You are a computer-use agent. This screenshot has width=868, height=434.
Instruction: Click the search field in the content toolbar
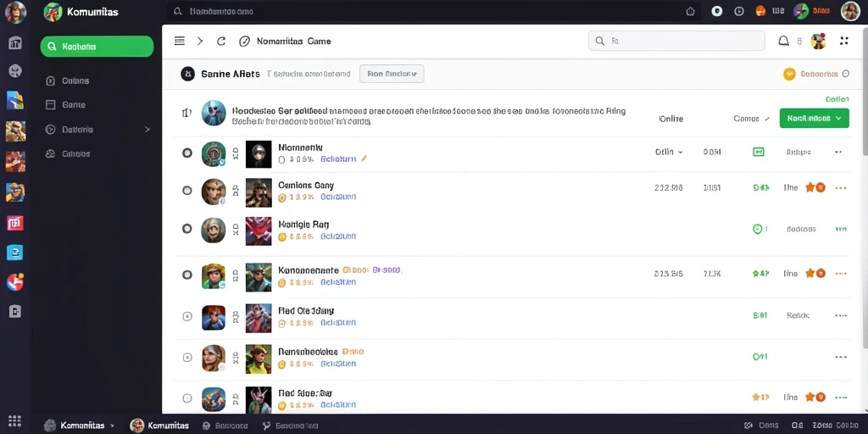(x=676, y=41)
